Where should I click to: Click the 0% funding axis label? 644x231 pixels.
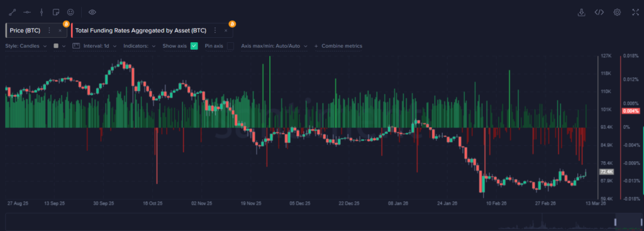coord(627,127)
